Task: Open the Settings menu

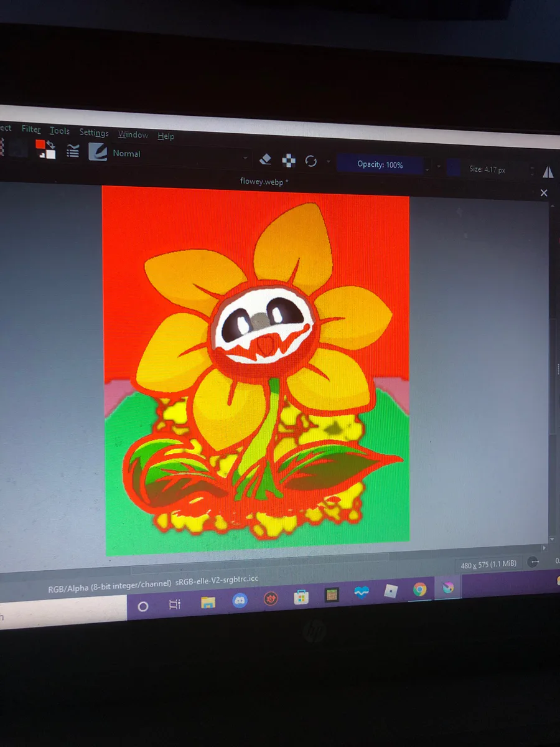Action: pyautogui.click(x=94, y=133)
